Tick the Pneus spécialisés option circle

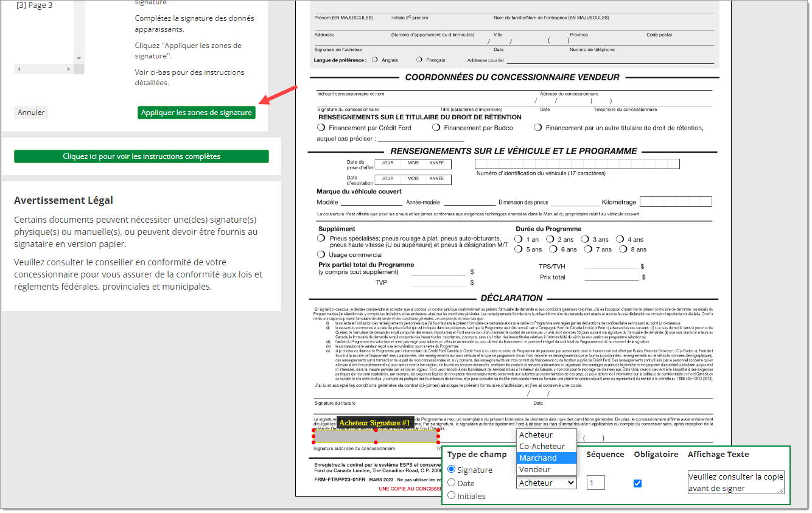pyautogui.click(x=321, y=239)
